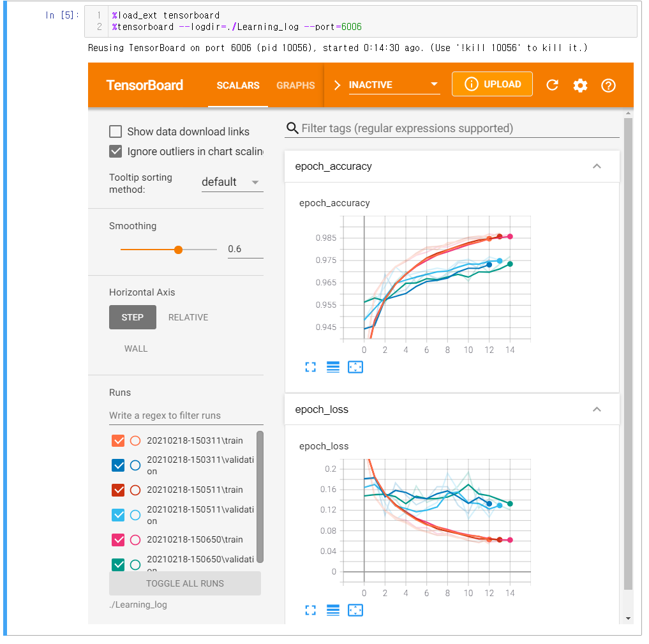649x644 pixels.
Task: Collapse the epoch_loss section
Action: pos(597,409)
